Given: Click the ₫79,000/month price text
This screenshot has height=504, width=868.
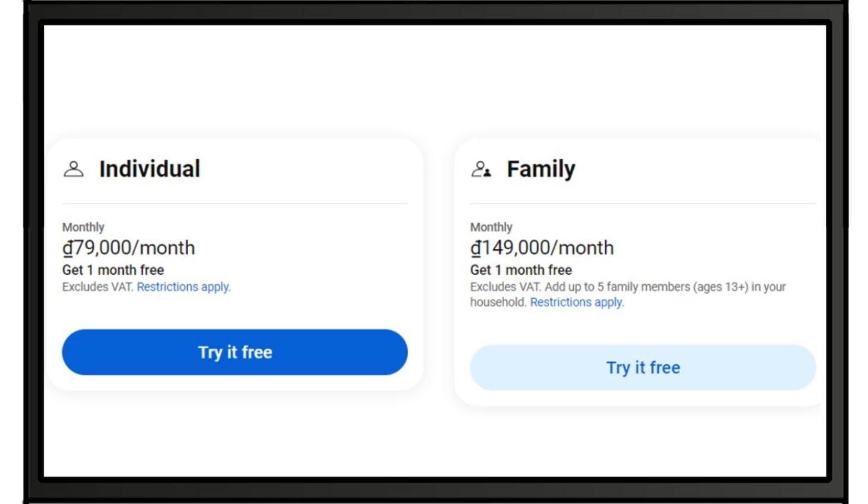Looking at the screenshot, I should pos(129,248).
